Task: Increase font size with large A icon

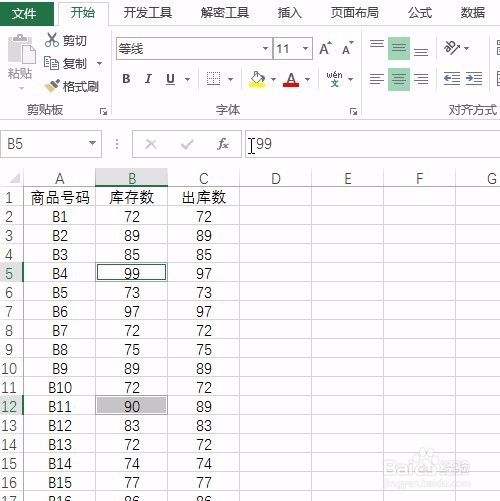Action: [325, 49]
